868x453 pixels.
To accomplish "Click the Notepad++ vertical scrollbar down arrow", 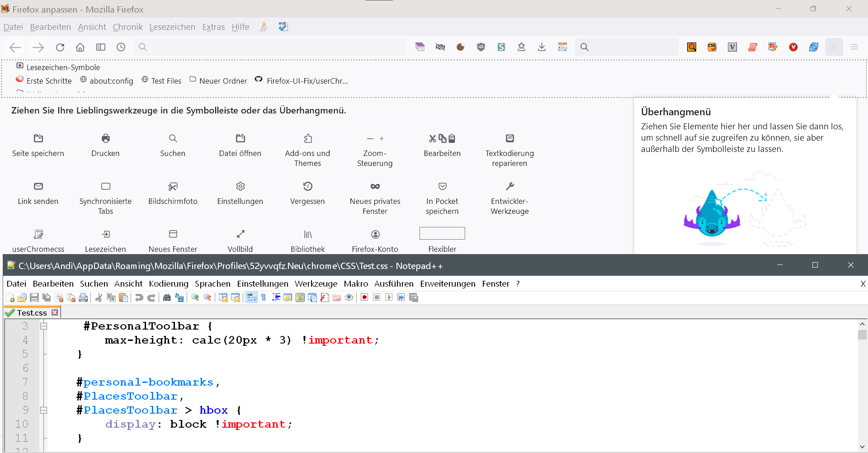I will (862, 447).
